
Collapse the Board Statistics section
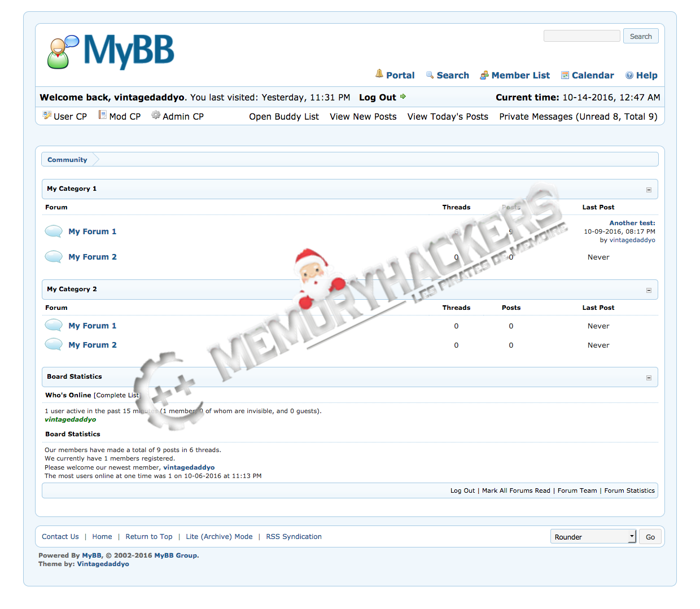pyautogui.click(x=649, y=378)
